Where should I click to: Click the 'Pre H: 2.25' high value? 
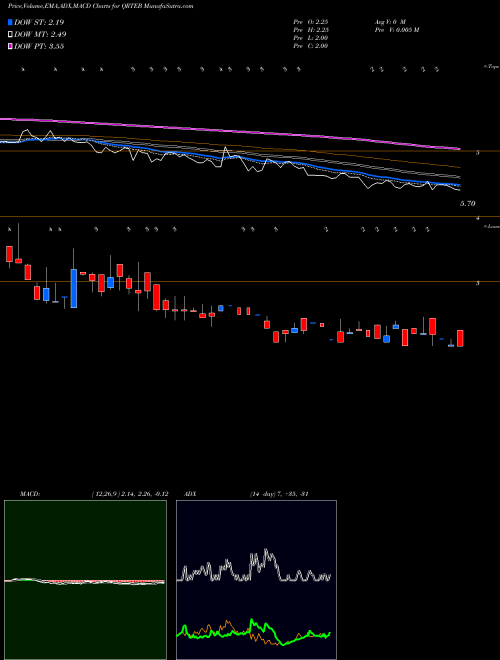click(x=311, y=30)
